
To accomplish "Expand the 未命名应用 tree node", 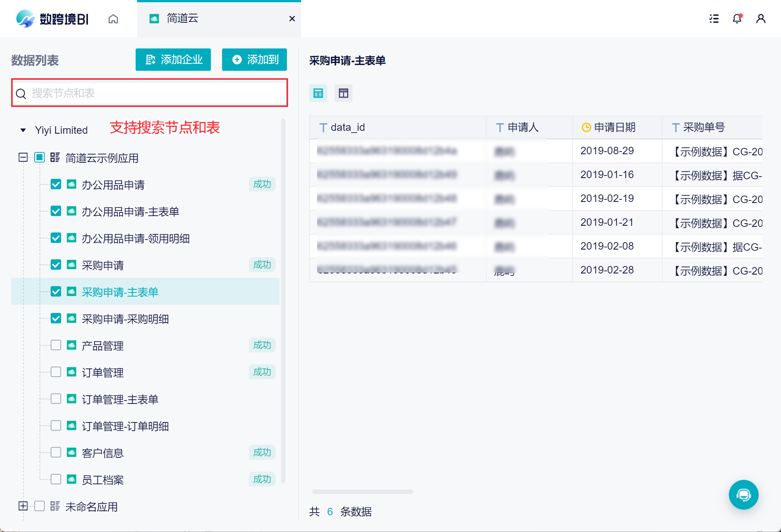I will pyautogui.click(x=23, y=506).
